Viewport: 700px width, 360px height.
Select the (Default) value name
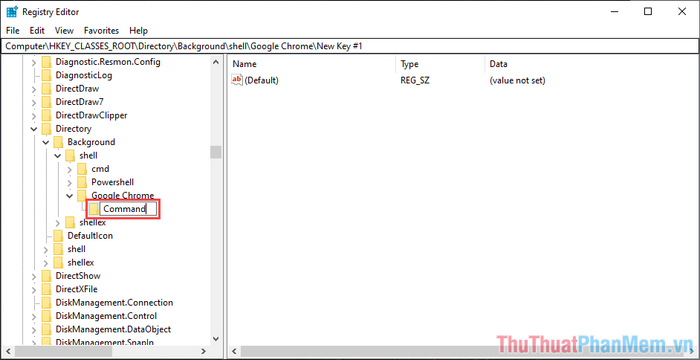tap(262, 81)
